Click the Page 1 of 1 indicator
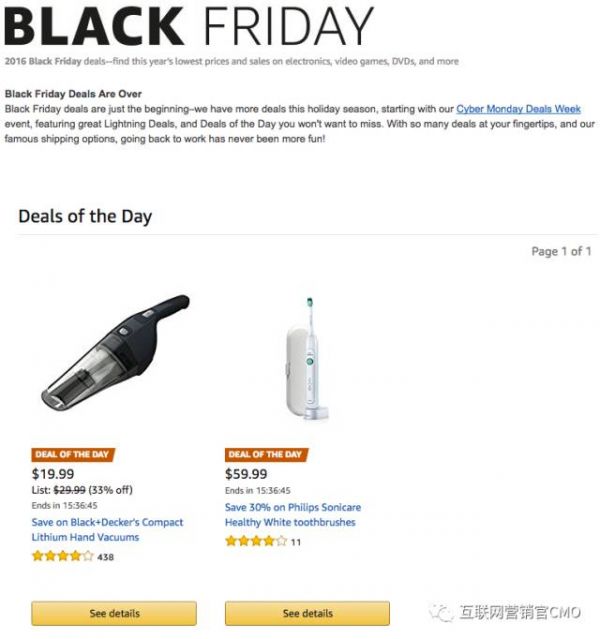This screenshot has height=639, width=600. [x=561, y=251]
